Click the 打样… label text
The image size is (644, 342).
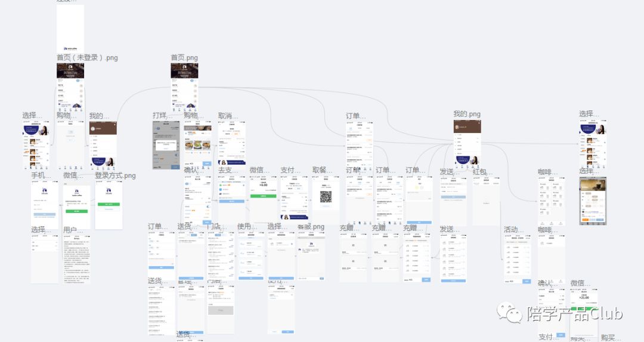pyautogui.click(x=162, y=116)
